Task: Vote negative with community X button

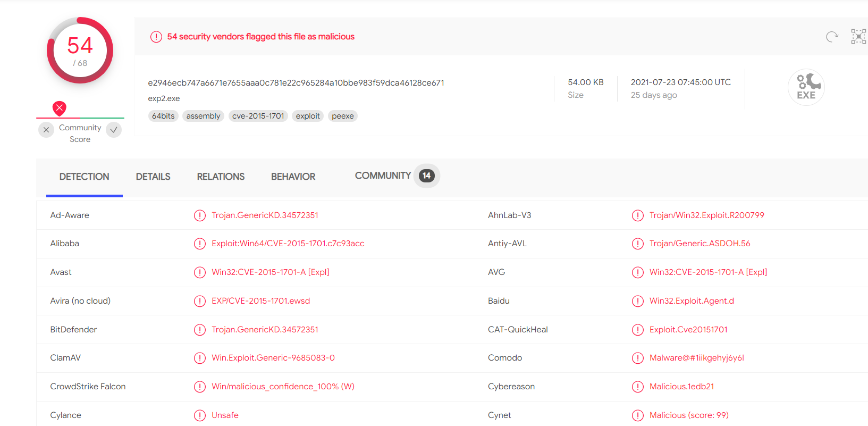Action: click(46, 130)
